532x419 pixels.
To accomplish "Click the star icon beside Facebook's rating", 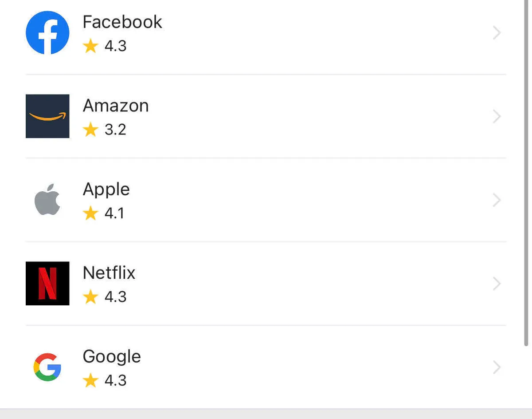I will point(90,46).
